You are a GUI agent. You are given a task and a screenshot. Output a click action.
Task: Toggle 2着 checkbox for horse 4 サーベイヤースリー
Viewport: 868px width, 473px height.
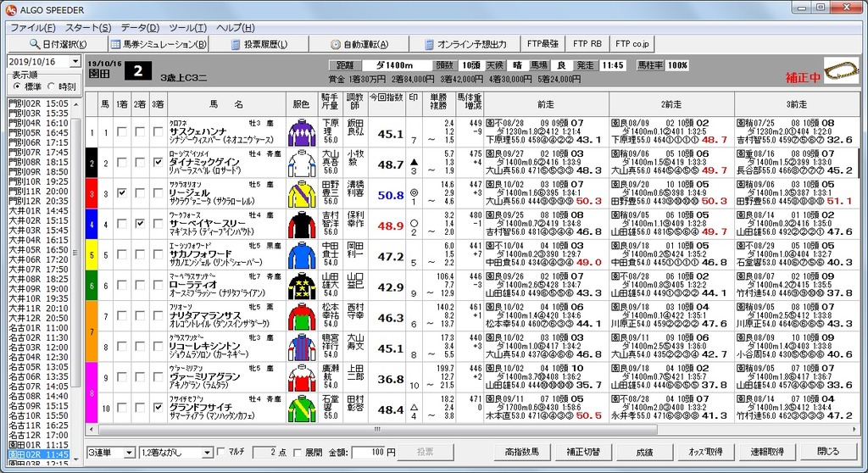(x=140, y=223)
